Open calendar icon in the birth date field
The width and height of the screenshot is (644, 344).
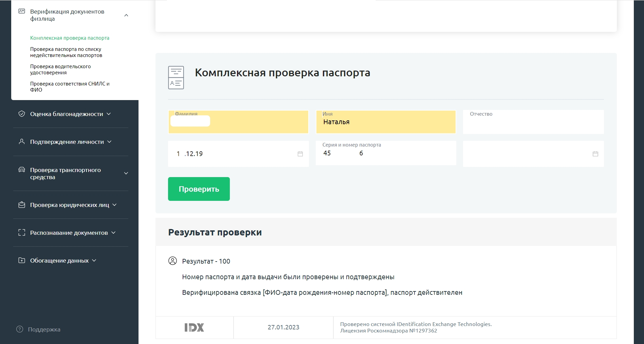pyautogui.click(x=300, y=153)
